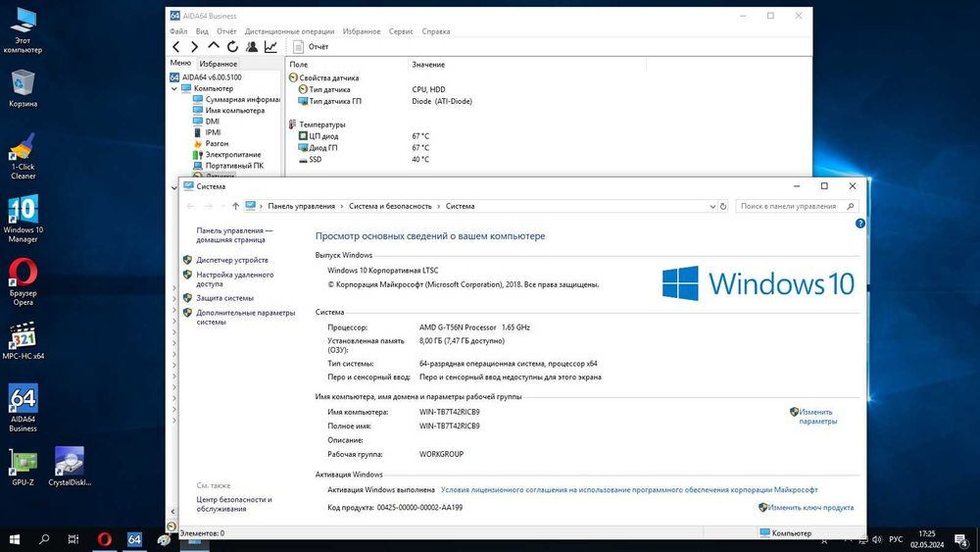980x552 pixels.
Task: Open Панель управления домашняя страница link
Action: pos(234,235)
